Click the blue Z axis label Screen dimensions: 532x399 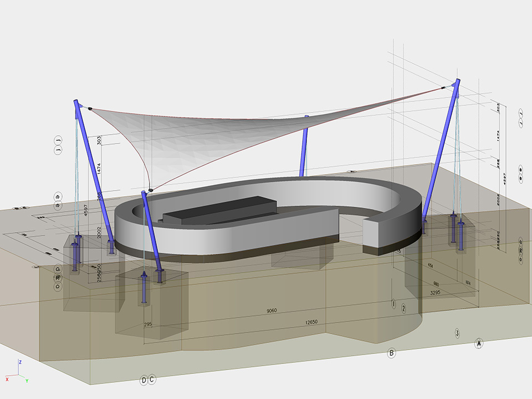[x=20, y=361]
